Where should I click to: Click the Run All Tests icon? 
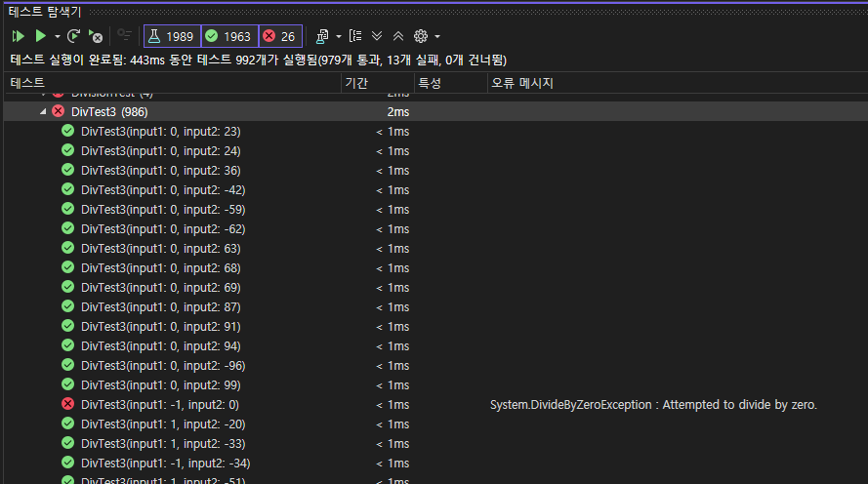[x=19, y=36]
